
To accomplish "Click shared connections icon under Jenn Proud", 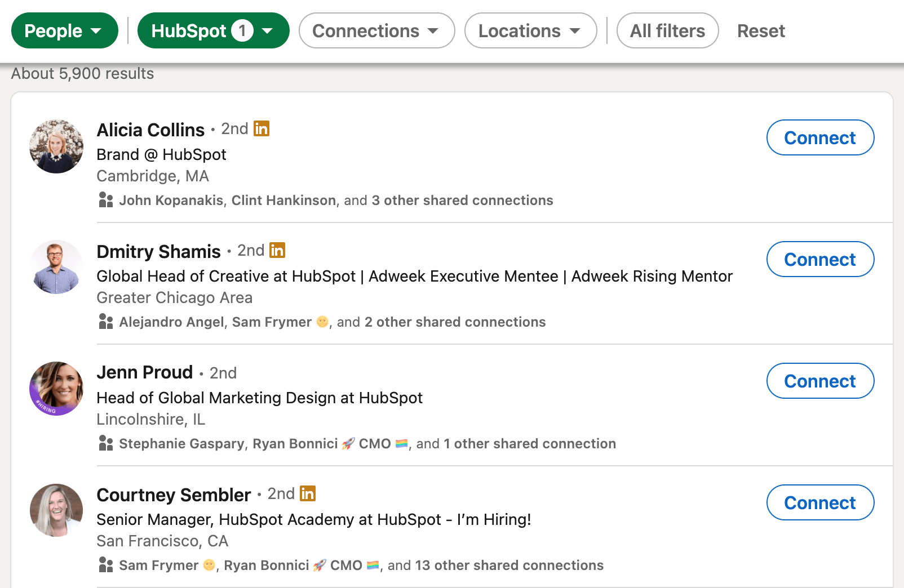I will [106, 443].
